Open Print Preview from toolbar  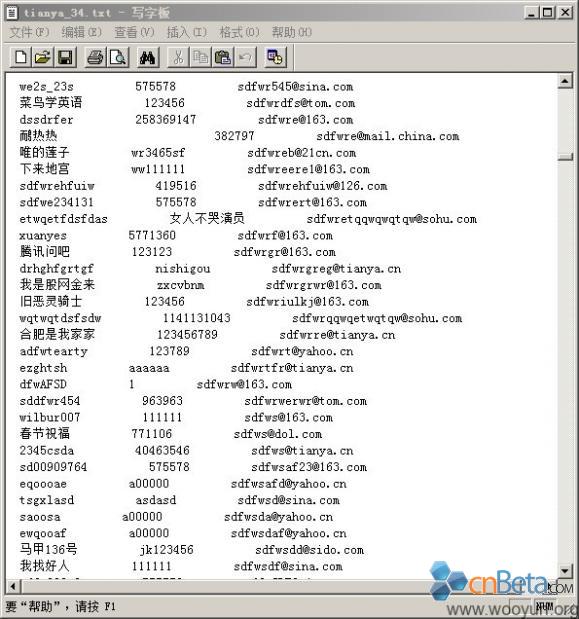[118, 57]
